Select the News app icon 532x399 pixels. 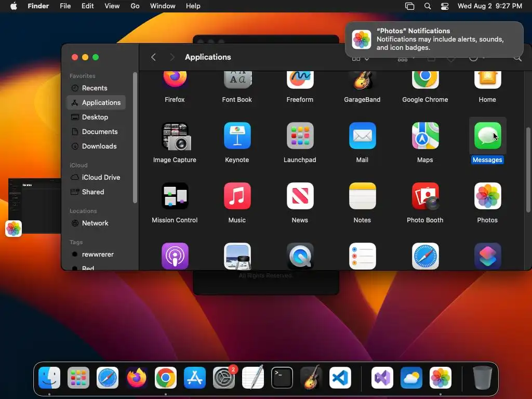tap(300, 196)
